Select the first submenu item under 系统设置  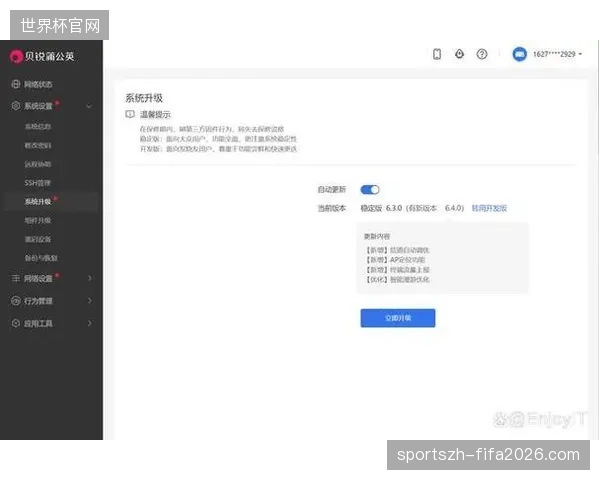tap(38, 127)
